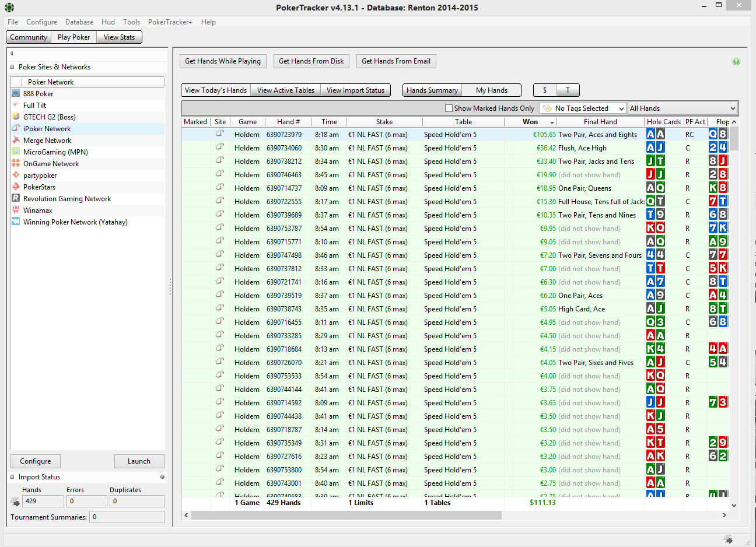Screen dimensions: 756x547
Task: Switch to T tournament display toggle
Action: [568, 90]
